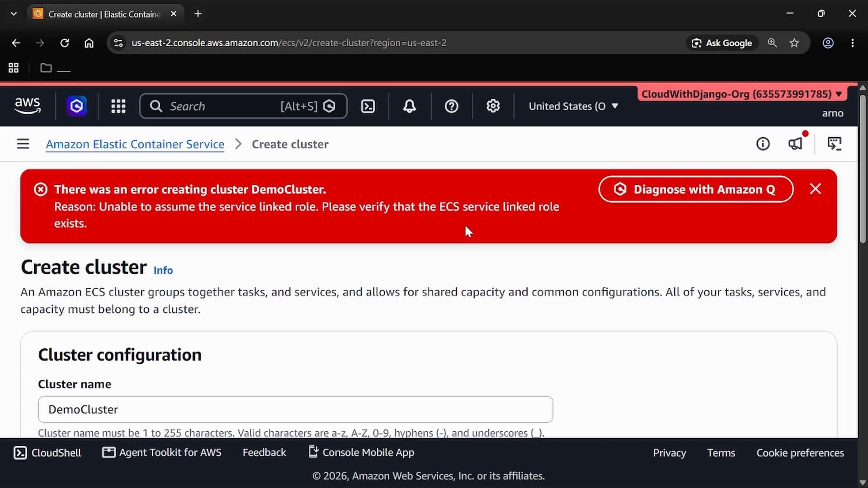Open browser home page
Viewport: 868px width, 488px height.
tap(89, 43)
